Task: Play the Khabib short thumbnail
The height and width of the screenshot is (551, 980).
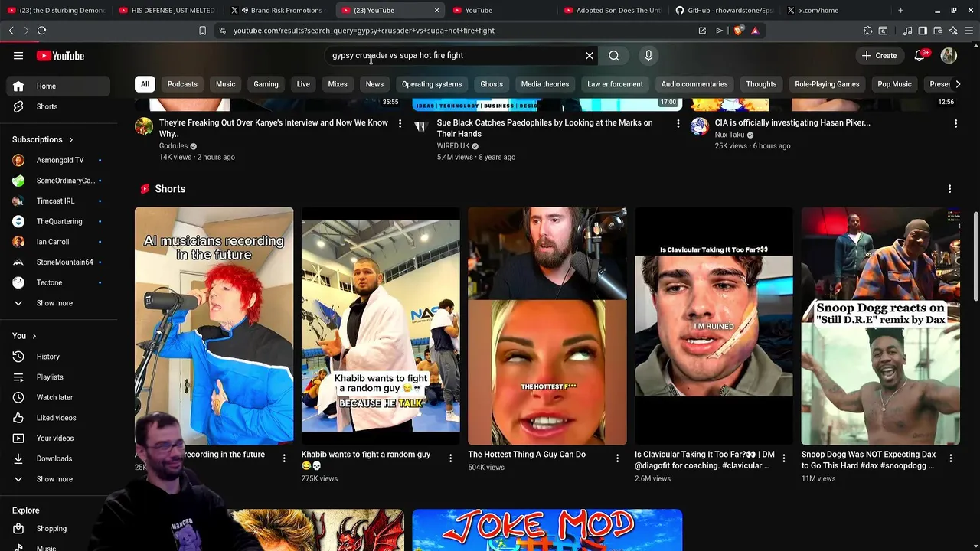Action: click(381, 326)
